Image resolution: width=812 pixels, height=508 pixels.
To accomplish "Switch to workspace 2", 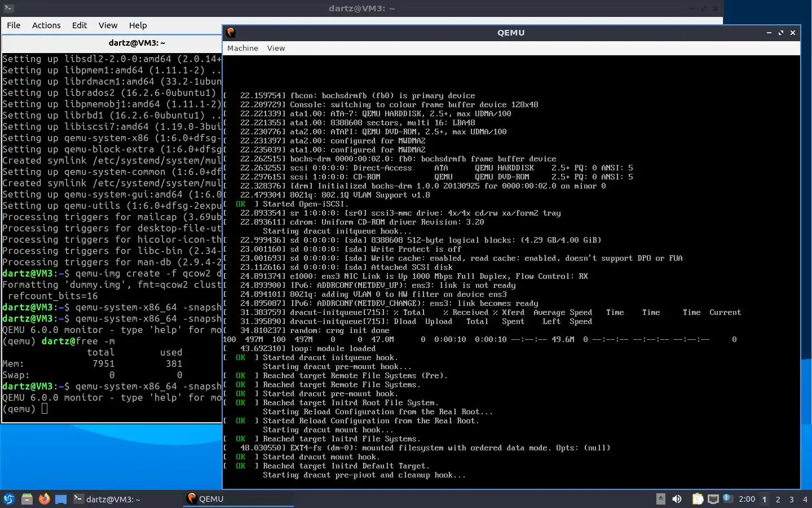I will coord(778,499).
